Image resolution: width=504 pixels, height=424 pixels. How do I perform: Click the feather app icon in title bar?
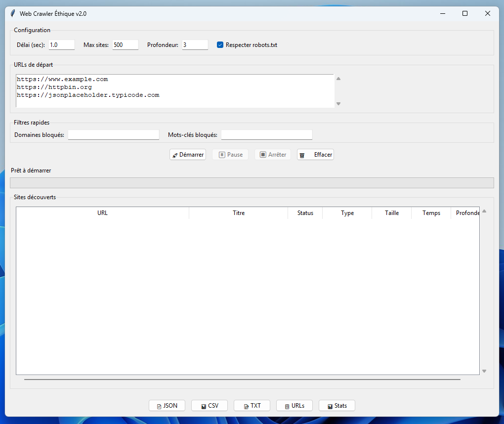(x=13, y=13)
